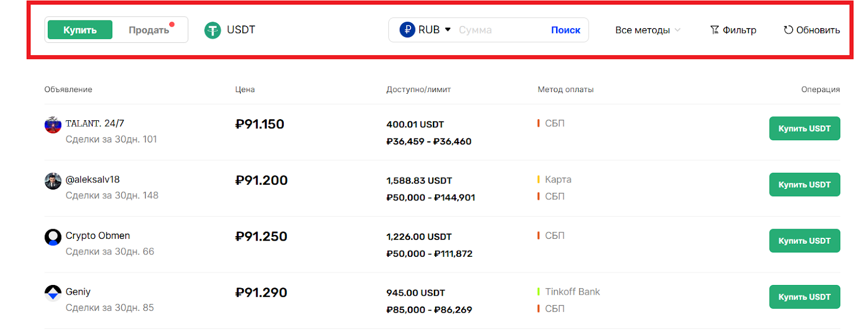The image size is (868, 331).
Task: Click Crypto Obmen avatar icon
Action: coord(53,237)
